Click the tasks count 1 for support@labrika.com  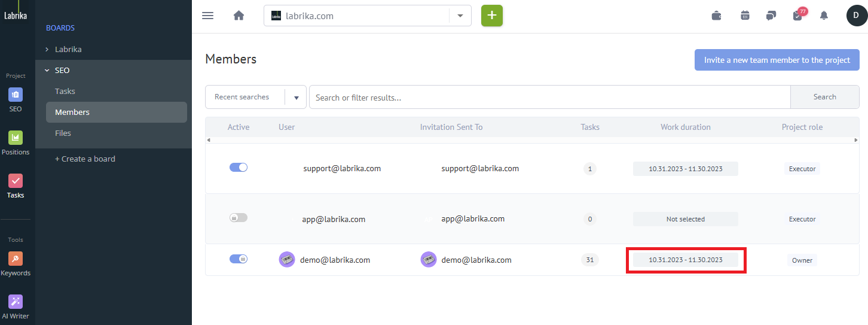pyautogui.click(x=590, y=169)
